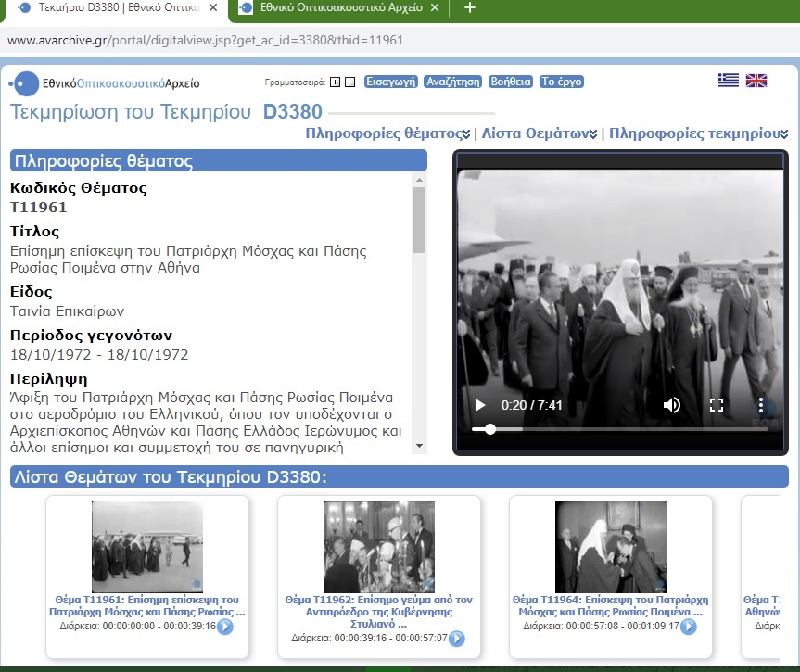Open video more options menu

pyautogui.click(x=761, y=405)
